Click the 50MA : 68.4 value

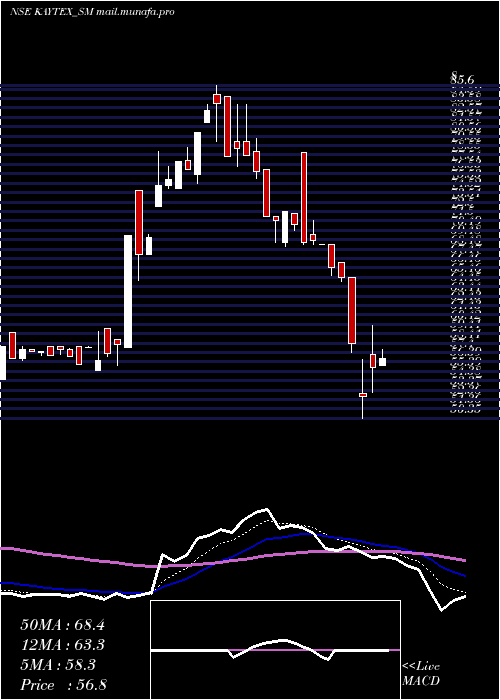tap(62, 625)
